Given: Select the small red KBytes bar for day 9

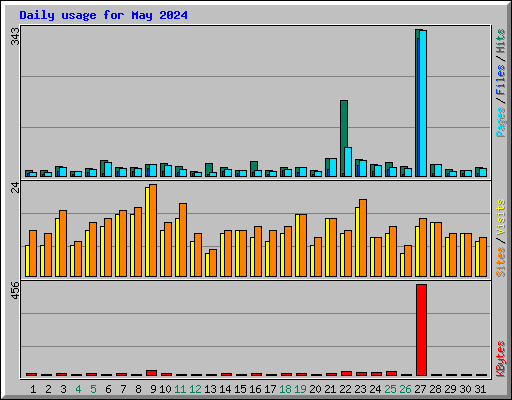Looking at the screenshot, I should 151,373.
